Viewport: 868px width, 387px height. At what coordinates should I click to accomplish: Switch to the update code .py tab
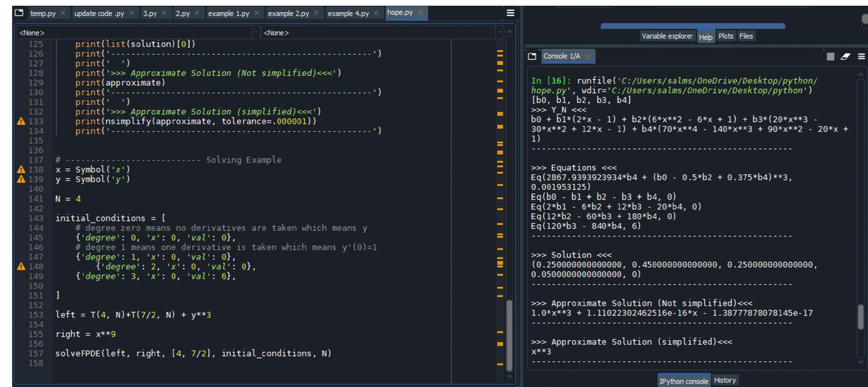click(99, 13)
